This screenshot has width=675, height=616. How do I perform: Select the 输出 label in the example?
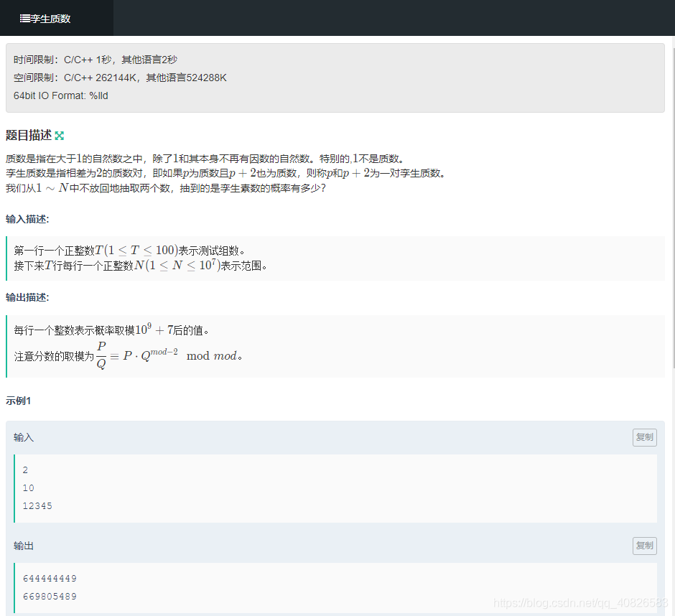[x=23, y=546]
